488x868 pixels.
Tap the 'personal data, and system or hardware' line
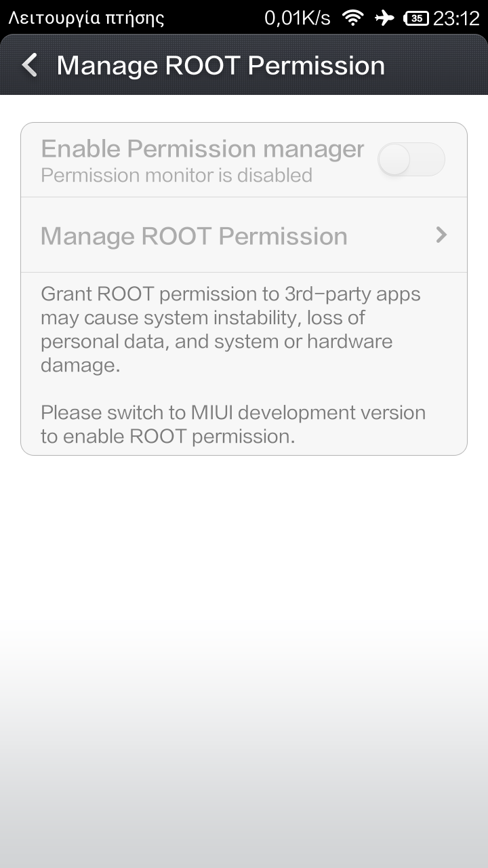(x=216, y=341)
